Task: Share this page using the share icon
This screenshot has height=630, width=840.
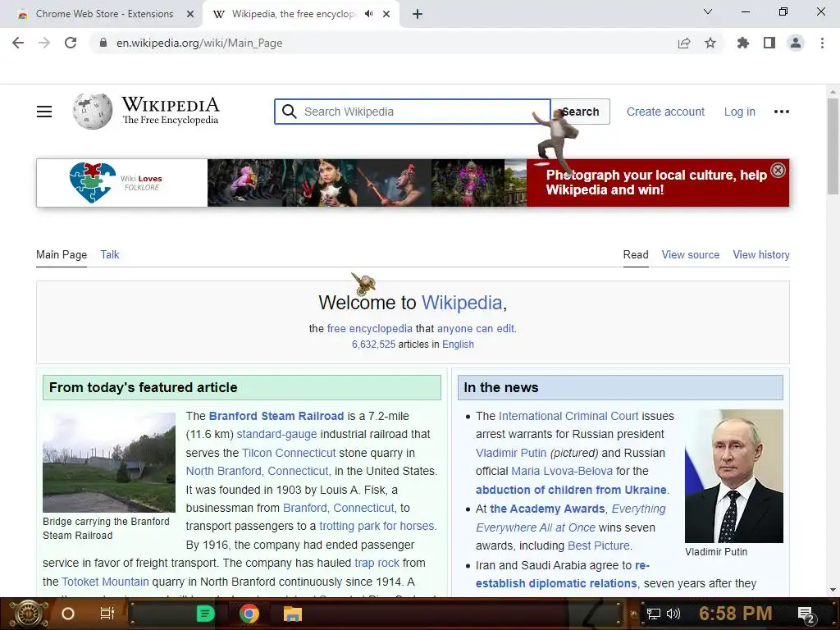Action: (684, 43)
